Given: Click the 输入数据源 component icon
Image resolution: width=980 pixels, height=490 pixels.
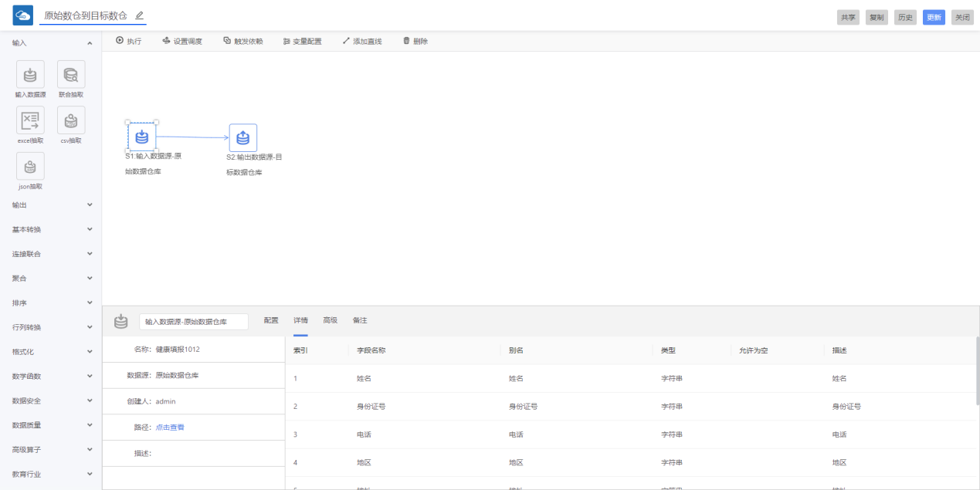Looking at the screenshot, I should [30, 75].
